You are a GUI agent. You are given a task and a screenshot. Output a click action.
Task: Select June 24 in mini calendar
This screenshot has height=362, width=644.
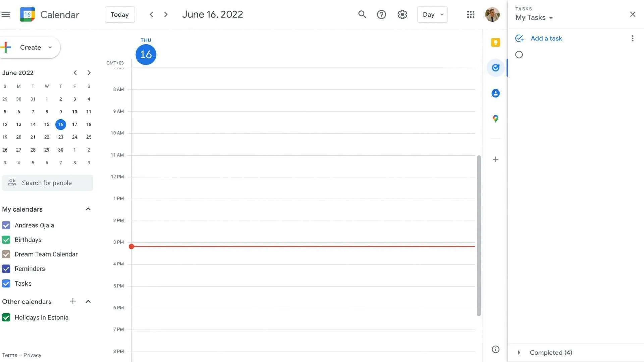pos(74,137)
